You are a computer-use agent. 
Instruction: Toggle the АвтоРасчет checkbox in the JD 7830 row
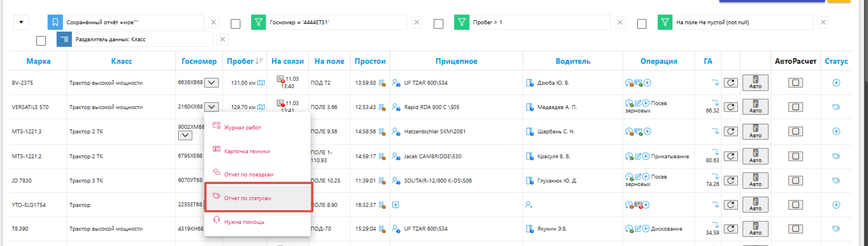click(796, 180)
